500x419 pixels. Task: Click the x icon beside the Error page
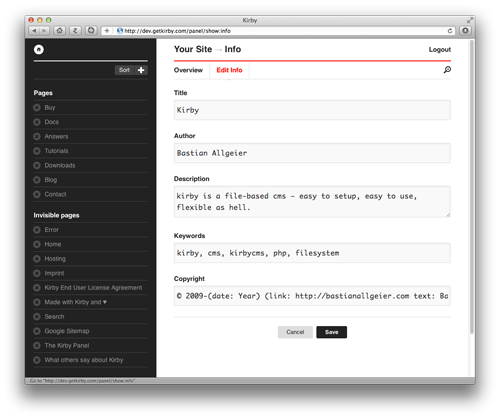tap(37, 230)
